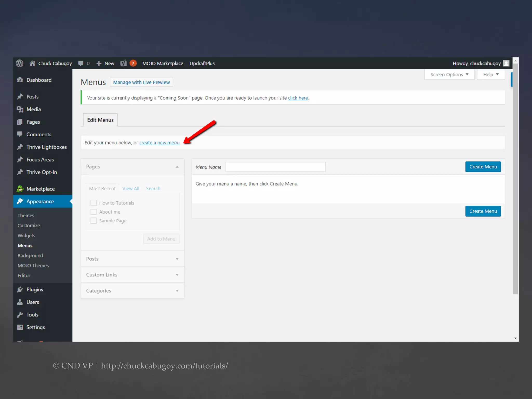Select the Search tab in Pages
Viewport: 532px width, 399px height.
tap(153, 189)
